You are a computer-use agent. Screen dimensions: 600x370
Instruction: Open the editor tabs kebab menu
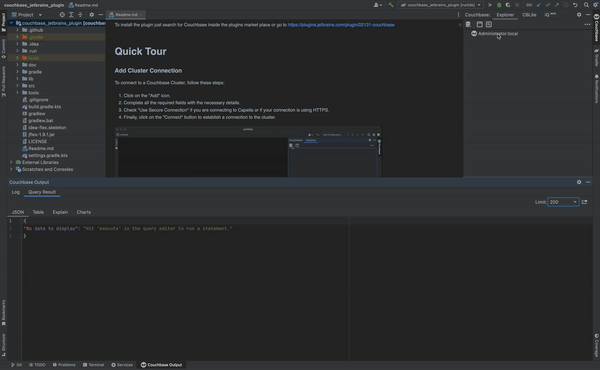tap(458, 15)
